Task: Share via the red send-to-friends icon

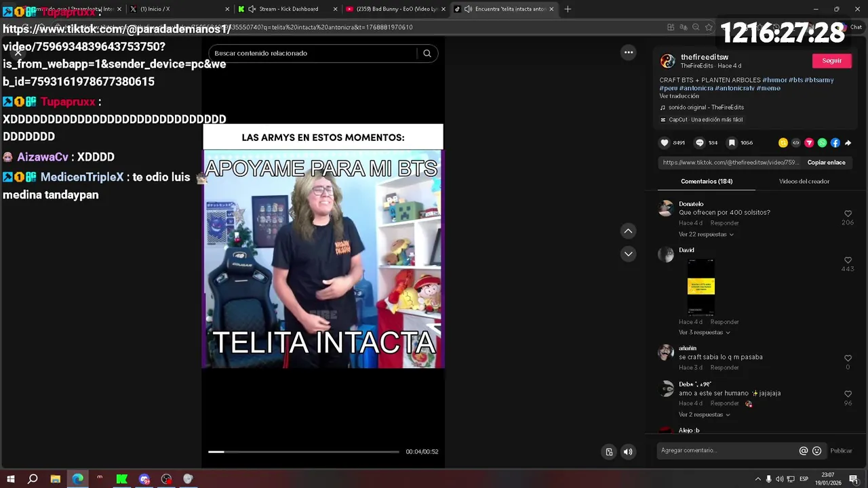Action: tap(809, 143)
